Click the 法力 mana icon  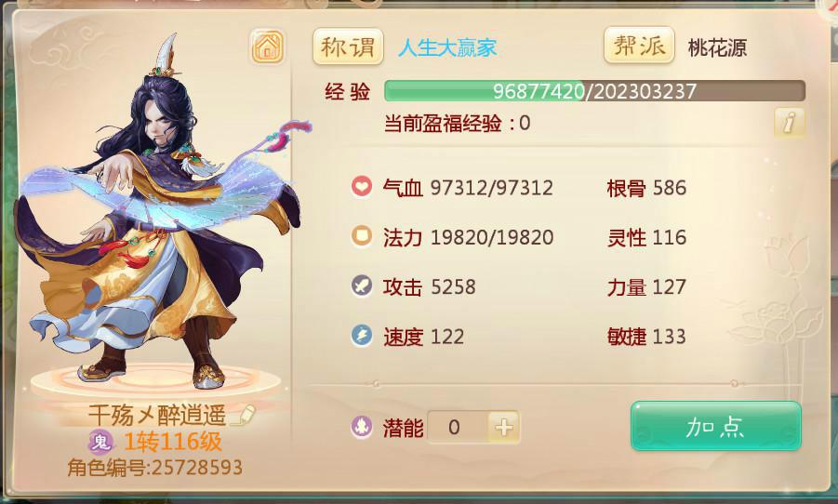tap(362, 235)
